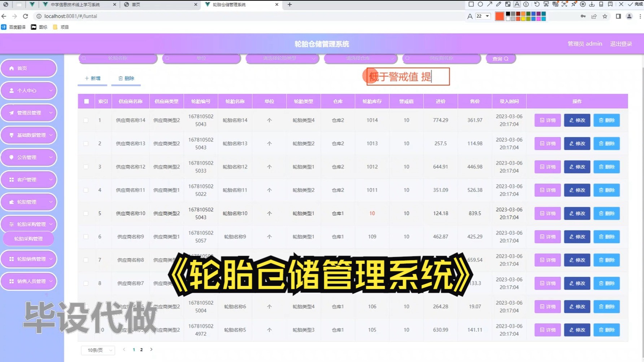The image size is (644, 362).
Task: Click the 完成 finish checkmark button
Action: click(635, 4)
